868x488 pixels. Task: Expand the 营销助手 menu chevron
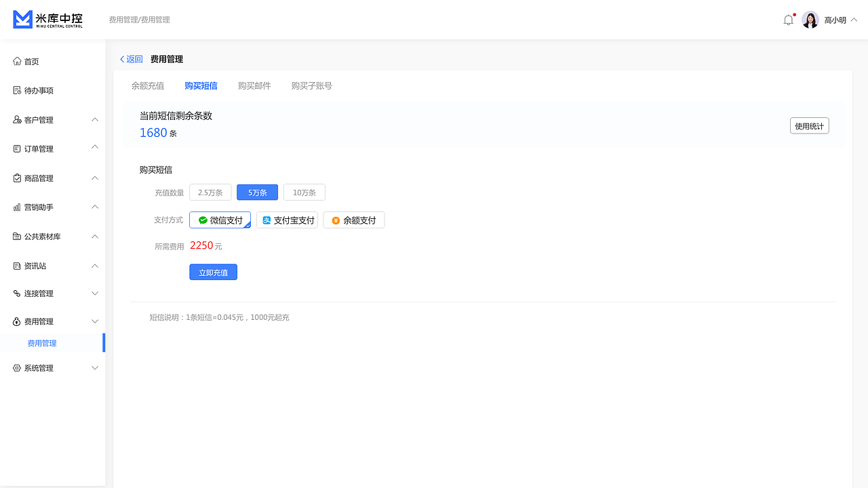95,207
